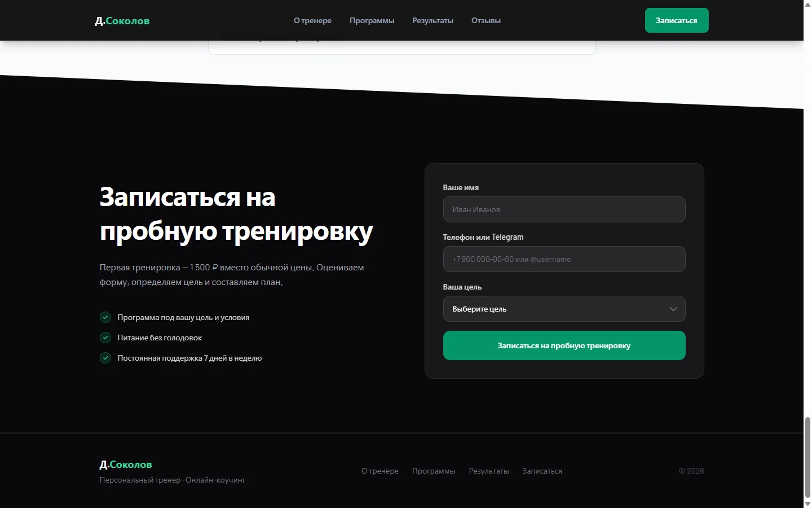Submit Записаться на пробную тренировку button
Viewport: 812px width, 508px height.
point(564,345)
